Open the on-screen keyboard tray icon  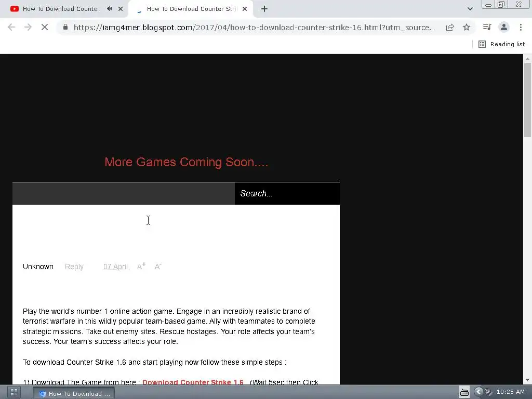tap(464, 393)
